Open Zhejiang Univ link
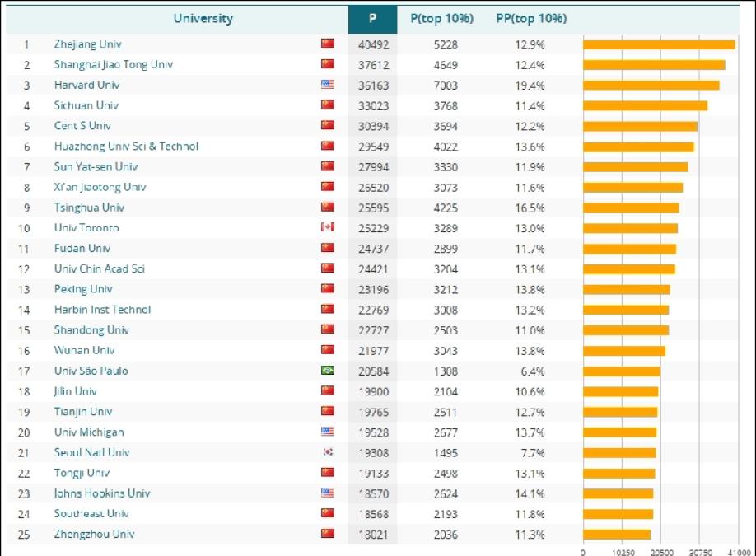756x556 pixels. [x=88, y=44]
